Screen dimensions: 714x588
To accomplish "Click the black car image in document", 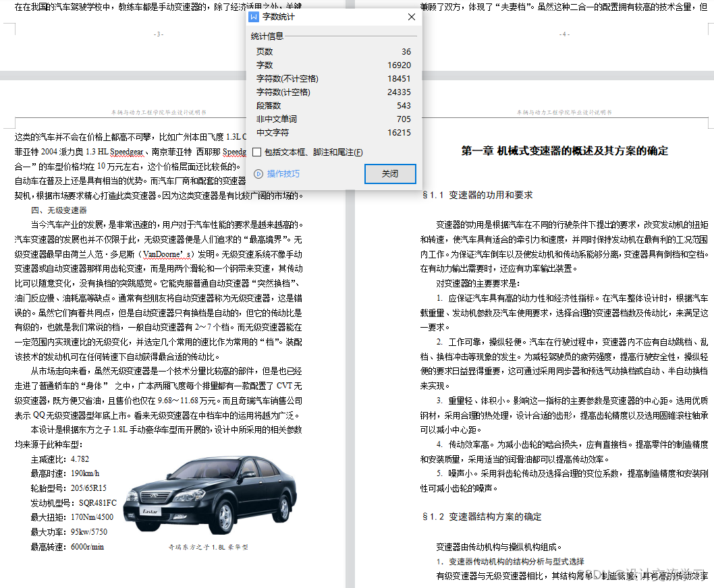I will click(211, 494).
